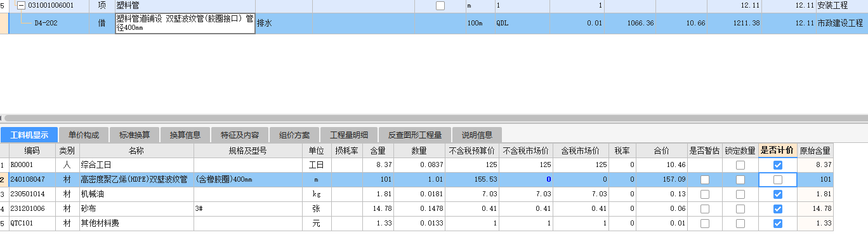The width and height of the screenshot is (868, 242).
Task: Check 锁定数量 for 其他材料费 row
Action: [x=740, y=224]
